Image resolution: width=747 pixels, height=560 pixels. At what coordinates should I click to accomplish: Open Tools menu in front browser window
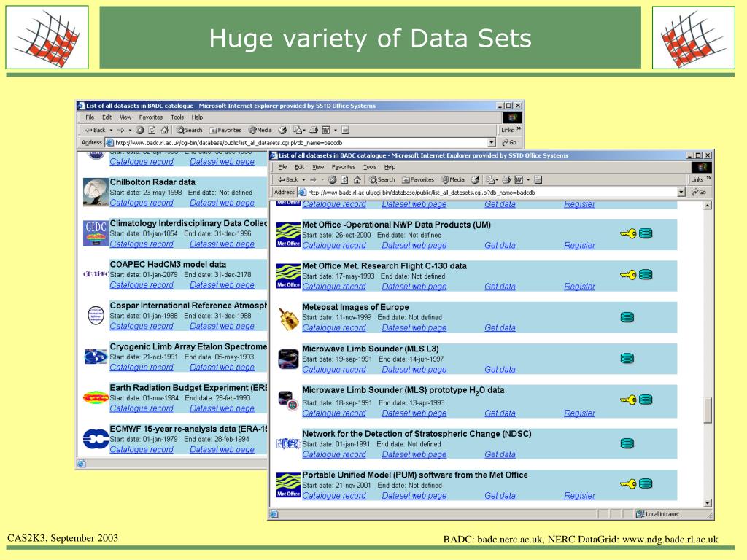370,167
